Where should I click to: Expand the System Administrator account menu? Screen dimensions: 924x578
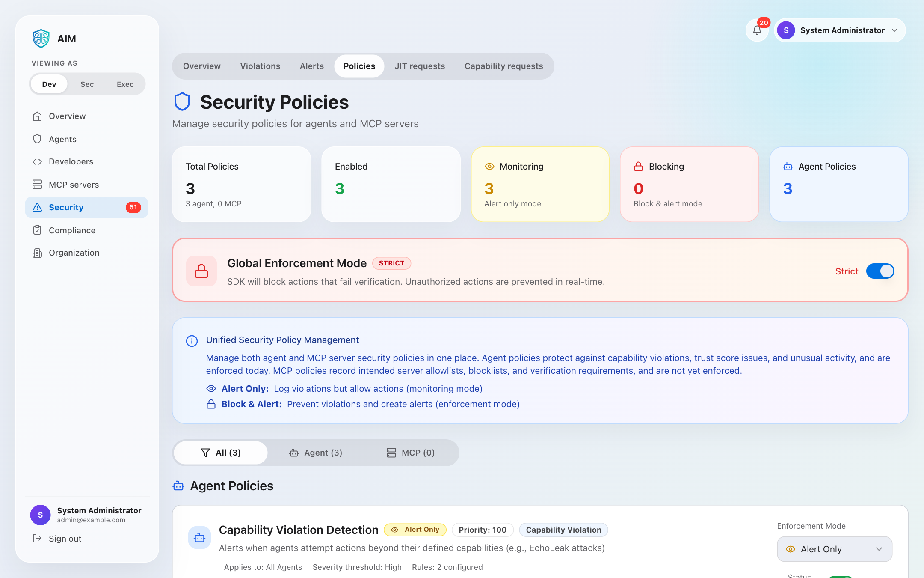pos(840,30)
